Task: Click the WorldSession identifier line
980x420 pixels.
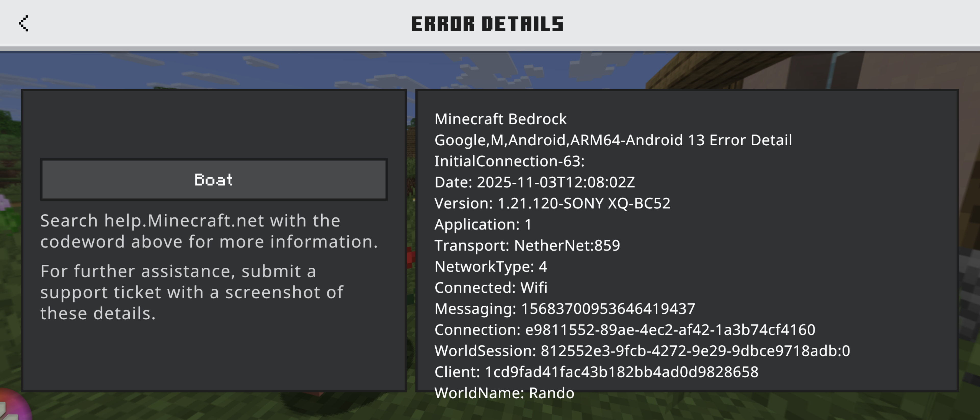Action: click(x=642, y=351)
